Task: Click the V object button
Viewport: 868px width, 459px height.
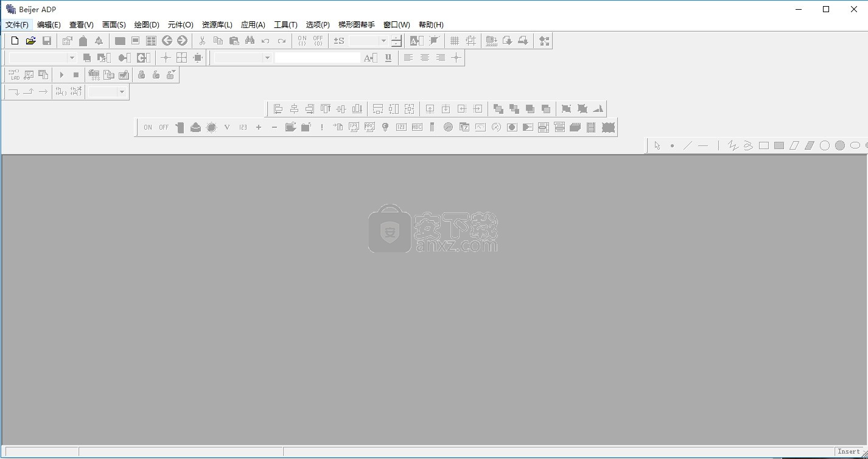Action: click(x=227, y=127)
